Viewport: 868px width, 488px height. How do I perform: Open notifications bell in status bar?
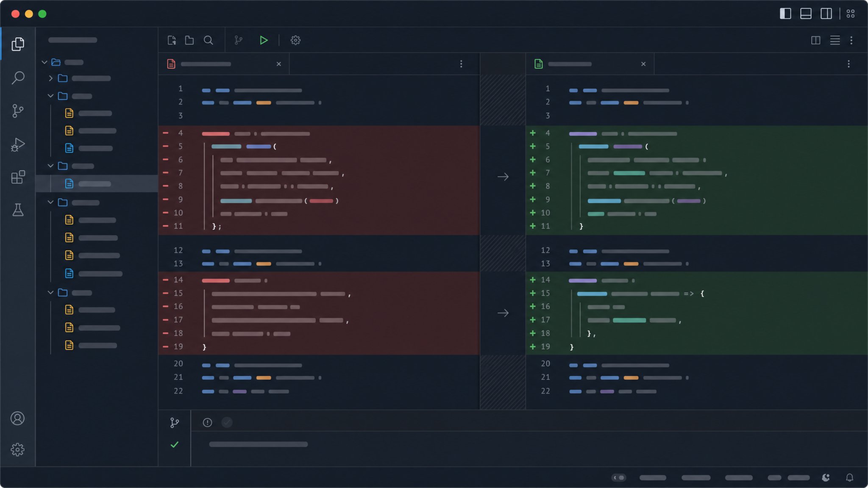click(x=850, y=478)
